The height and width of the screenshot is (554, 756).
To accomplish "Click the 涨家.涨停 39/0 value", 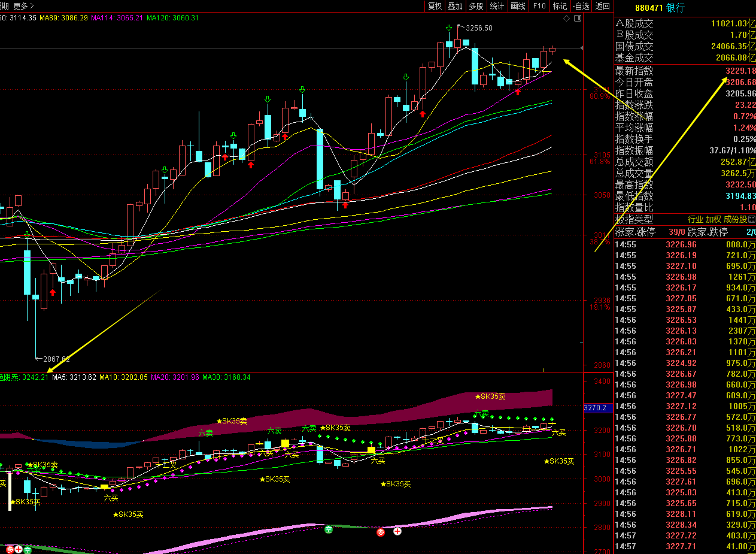I will tap(677, 232).
